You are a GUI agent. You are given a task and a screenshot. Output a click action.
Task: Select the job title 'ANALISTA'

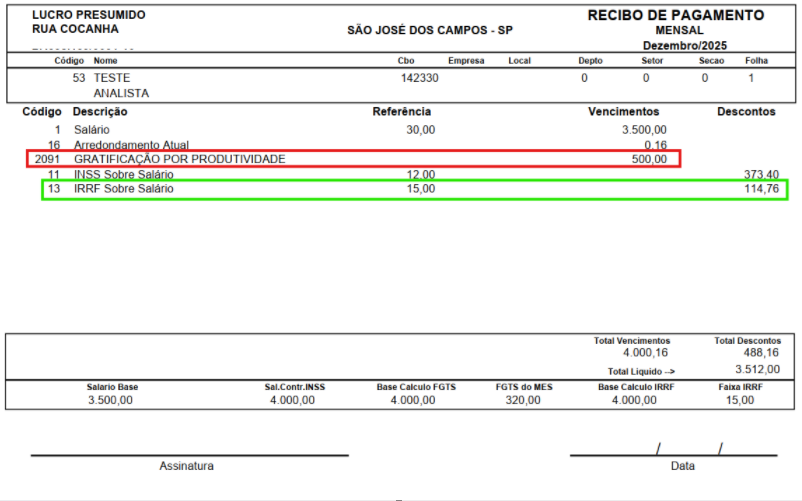pyautogui.click(x=121, y=93)
